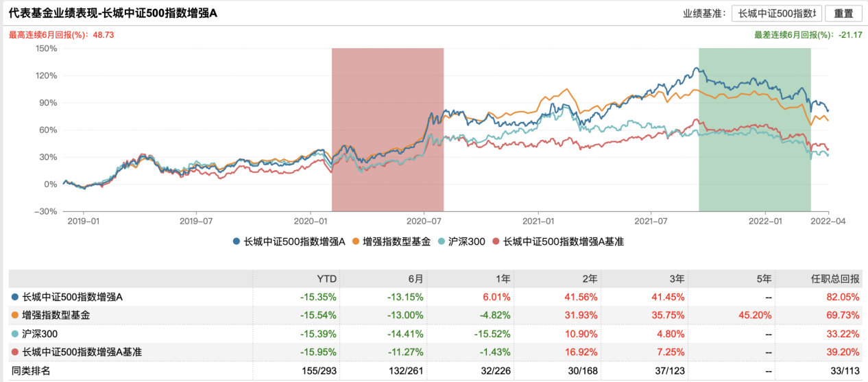This screenshot has width=868, height=382.
Task: Click the 任职总回报 column header
Action: [836, 278]
